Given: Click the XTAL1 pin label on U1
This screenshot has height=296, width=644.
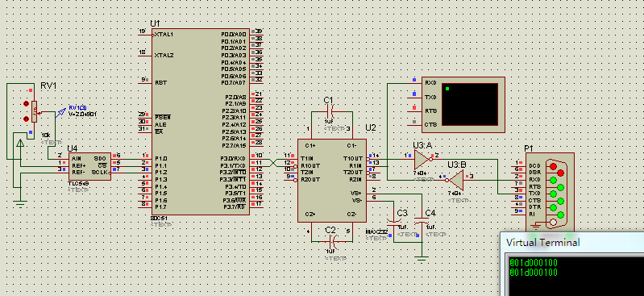Looking at the screenshot, I should click(x=164, y=35).
